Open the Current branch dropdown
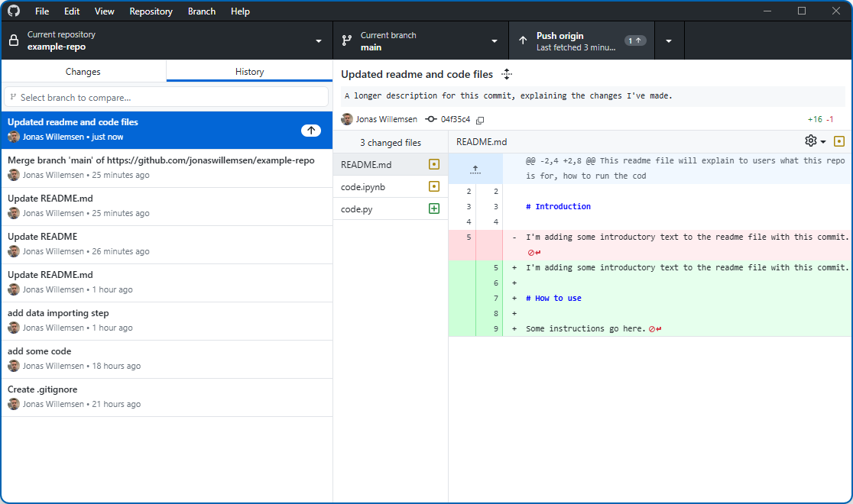 (420, 40)
